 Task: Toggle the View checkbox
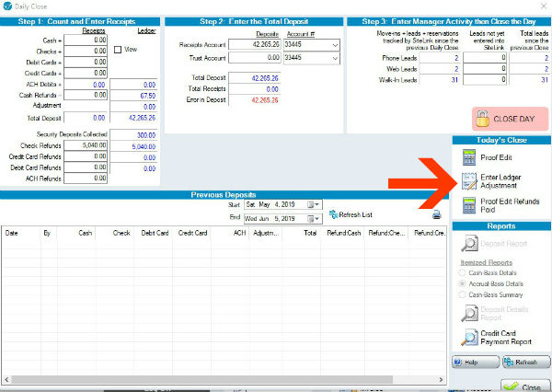tap(118, 50)
